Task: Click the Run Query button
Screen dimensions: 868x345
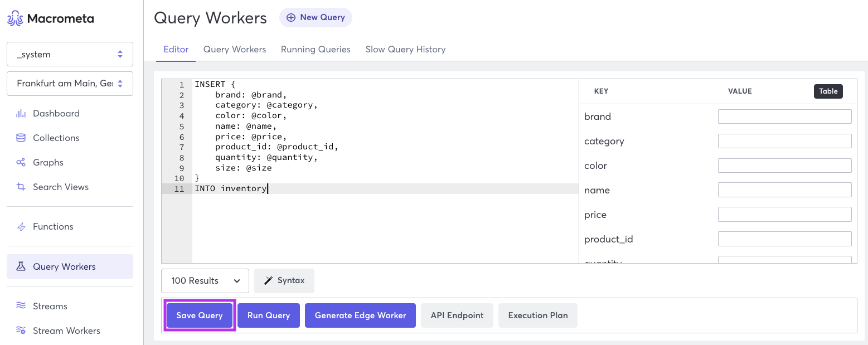Action: pyautogui.click(x=268, y=315)
